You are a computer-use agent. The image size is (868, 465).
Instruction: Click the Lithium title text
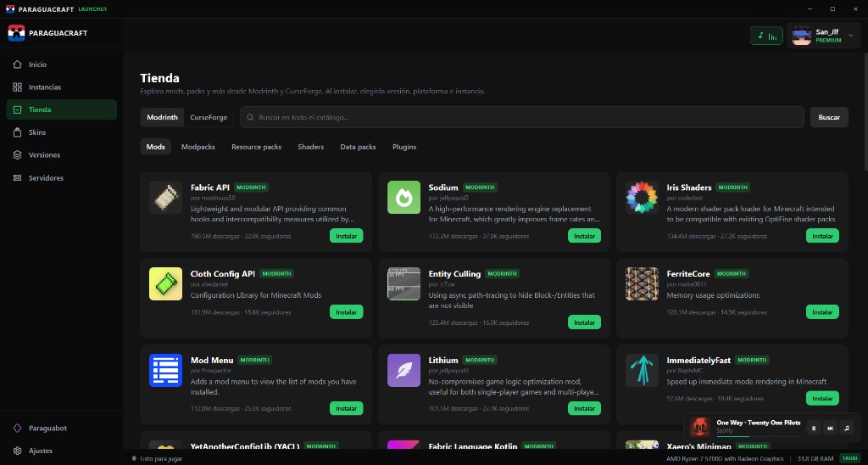tap(443, 361)
